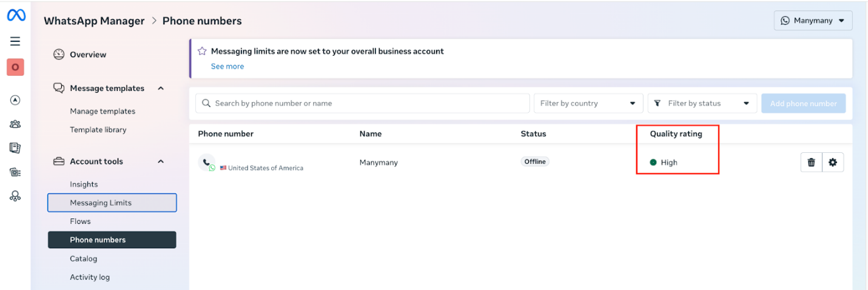
Task: Open the Filter by status dropdown
Action: pyautogui.click(x=702, y=104)
